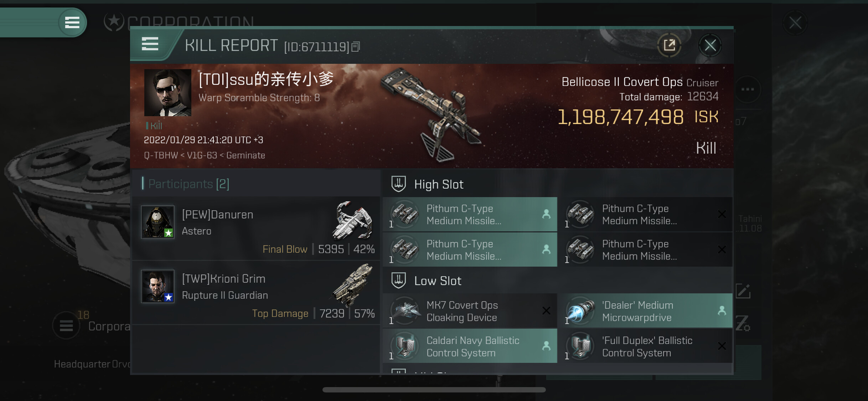The image size is (868, 401).
Task: Select the MK7 Covert Ops Cloaking Device
Action: click(x=470, y=311)
